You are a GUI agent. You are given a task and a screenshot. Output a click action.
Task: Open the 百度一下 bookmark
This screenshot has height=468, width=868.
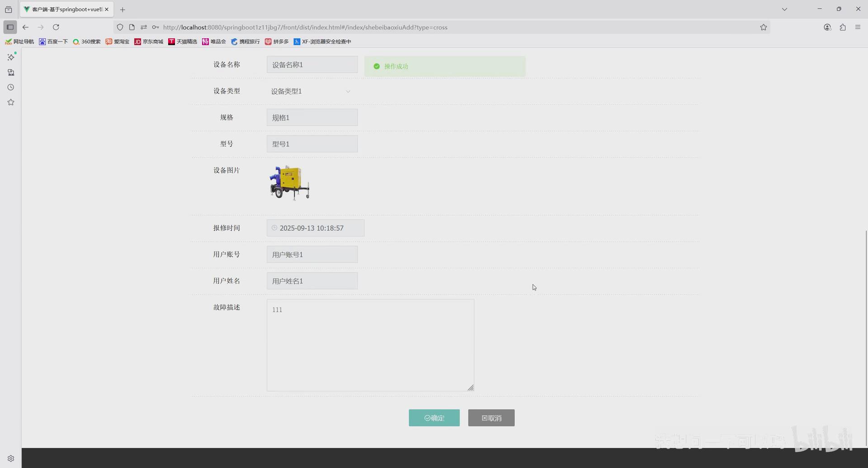53,42
